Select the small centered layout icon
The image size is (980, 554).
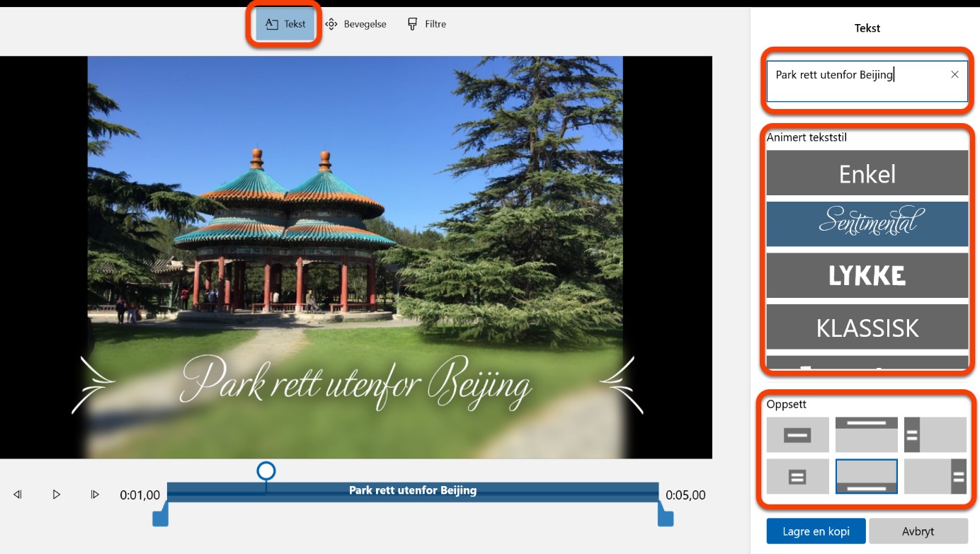pos(797,477)
